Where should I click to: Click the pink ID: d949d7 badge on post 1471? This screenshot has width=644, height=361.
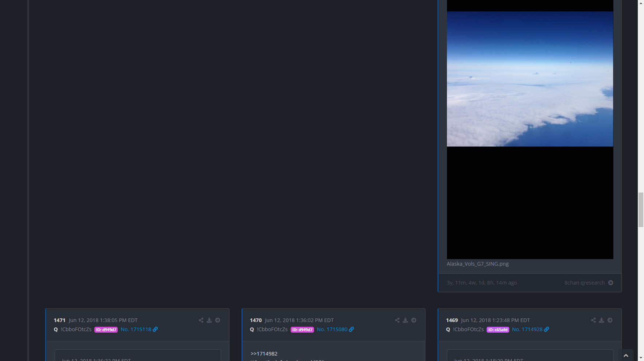106,330
